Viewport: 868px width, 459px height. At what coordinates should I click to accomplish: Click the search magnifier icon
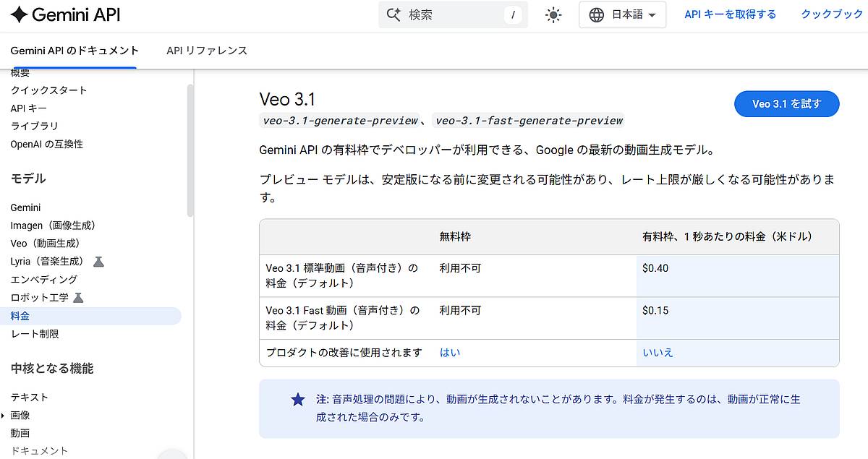pyautogui.click(x=393, y=14)
